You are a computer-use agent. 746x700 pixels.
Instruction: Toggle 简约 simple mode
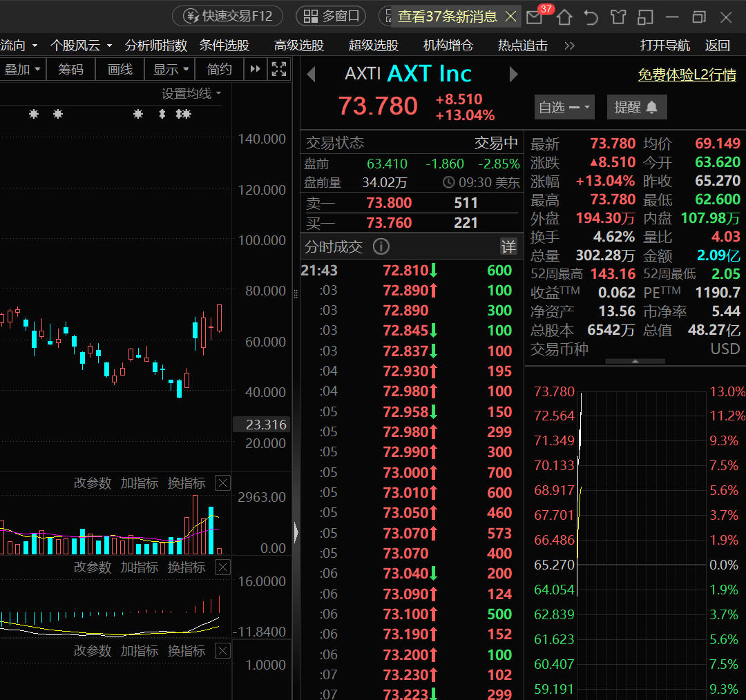220,70
